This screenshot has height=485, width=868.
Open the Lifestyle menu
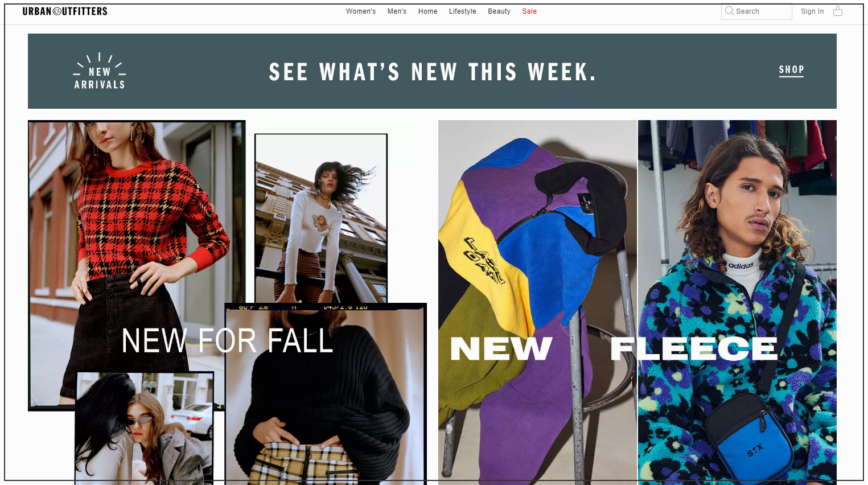click(x=462, y=11)
